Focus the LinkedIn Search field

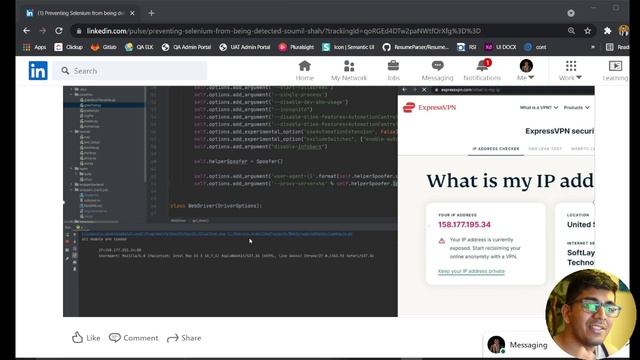coord(130,71)
